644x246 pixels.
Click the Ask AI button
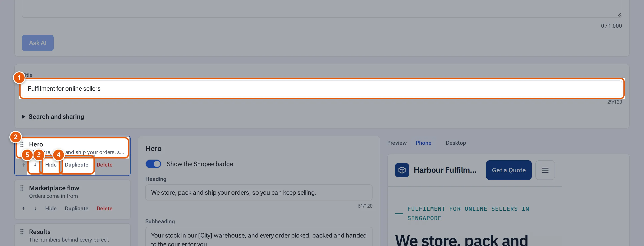point(38,43)
